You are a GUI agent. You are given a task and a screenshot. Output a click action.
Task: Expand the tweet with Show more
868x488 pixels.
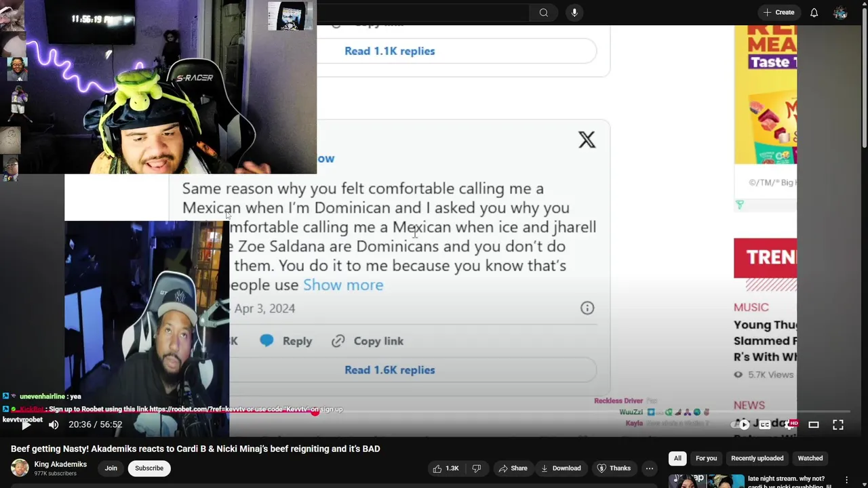pos(343,285)
